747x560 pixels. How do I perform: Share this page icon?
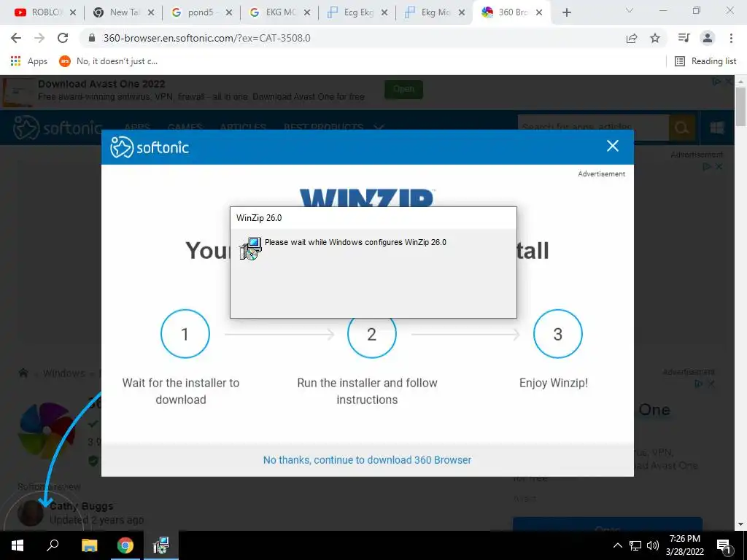632,38
